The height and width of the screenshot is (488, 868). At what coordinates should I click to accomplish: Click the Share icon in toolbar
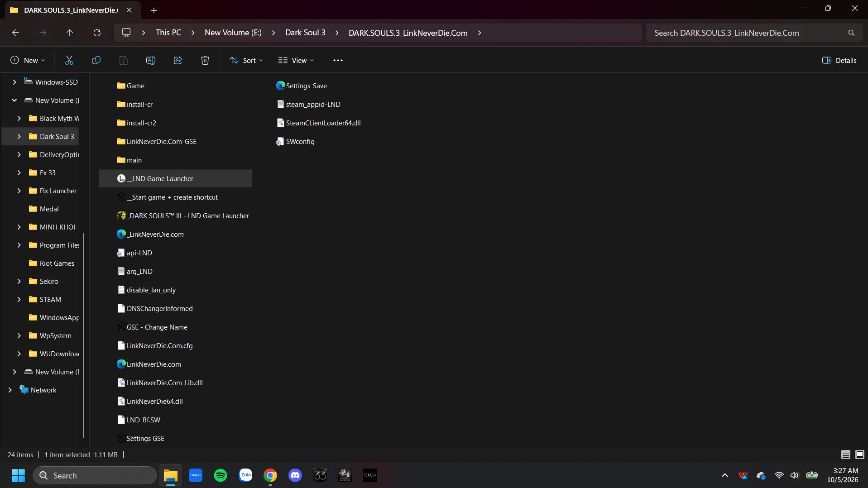tap(178, 60)
